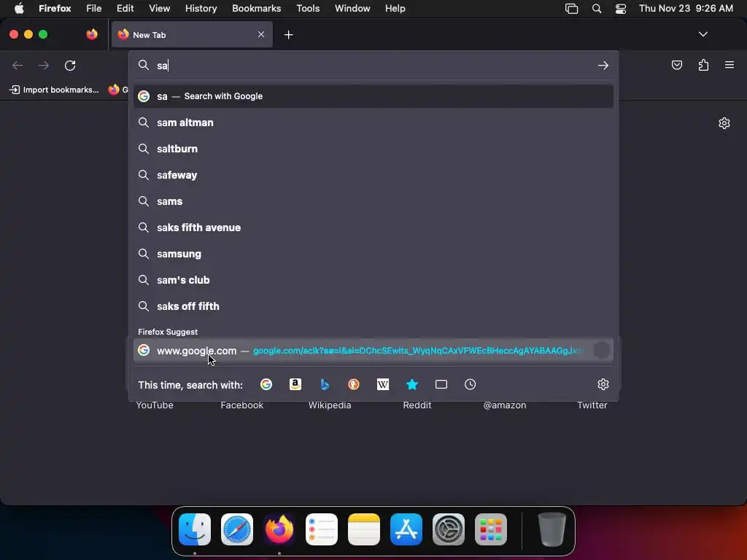This screenshot has width=747, height=560.
Task: Open the Wikipedia shortcut
Action: [x=330, y=405]
